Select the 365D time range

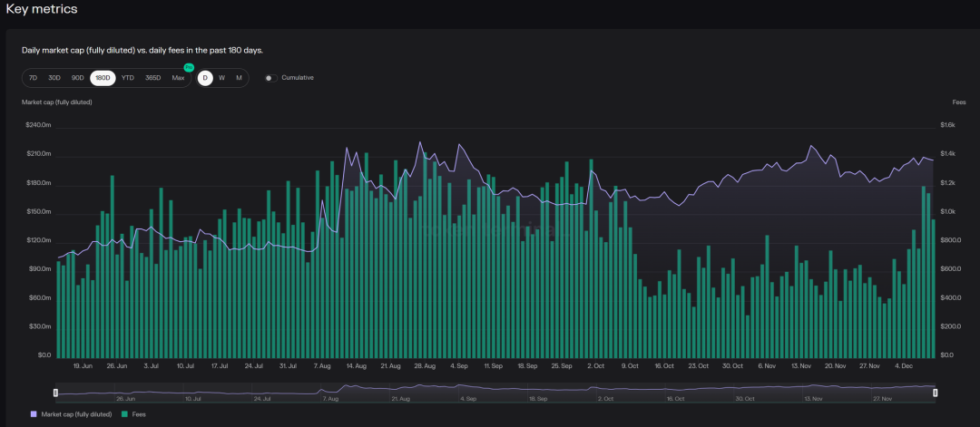[x=152, y=78]
